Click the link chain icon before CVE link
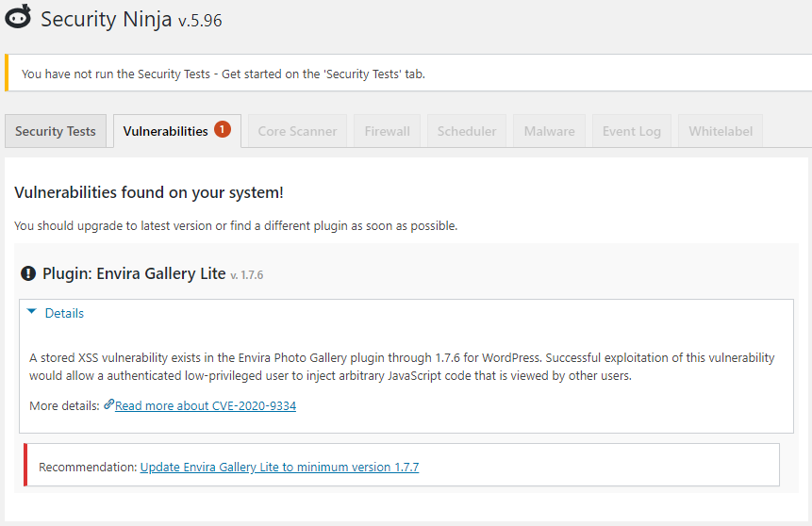 (108, 404)
